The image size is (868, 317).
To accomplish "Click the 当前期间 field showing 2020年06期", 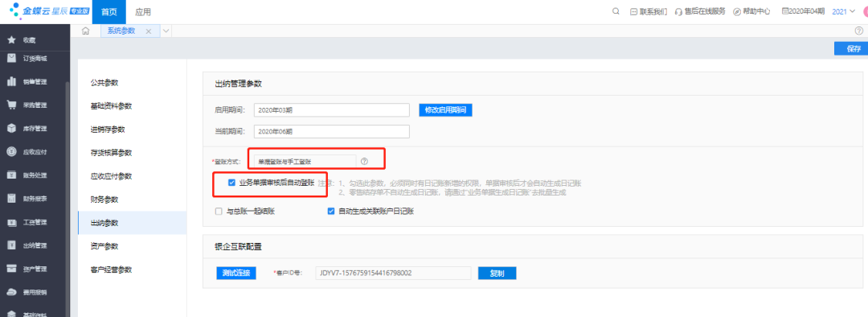I will [x=331, y=131].
